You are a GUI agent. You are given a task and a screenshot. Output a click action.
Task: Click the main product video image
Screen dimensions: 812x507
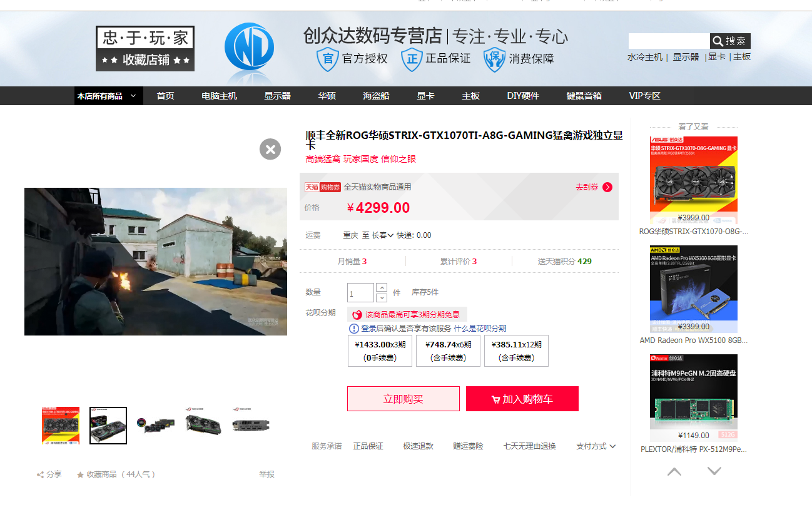tap(156, 262)
